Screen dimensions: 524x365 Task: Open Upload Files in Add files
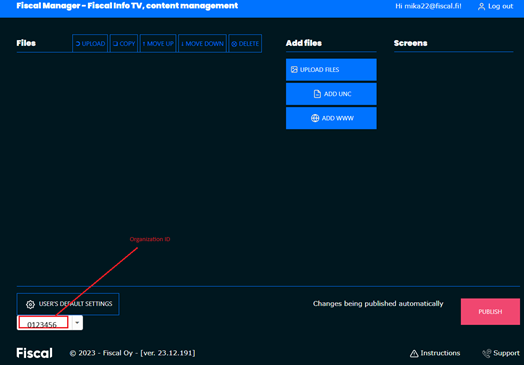tap(331, 70)
